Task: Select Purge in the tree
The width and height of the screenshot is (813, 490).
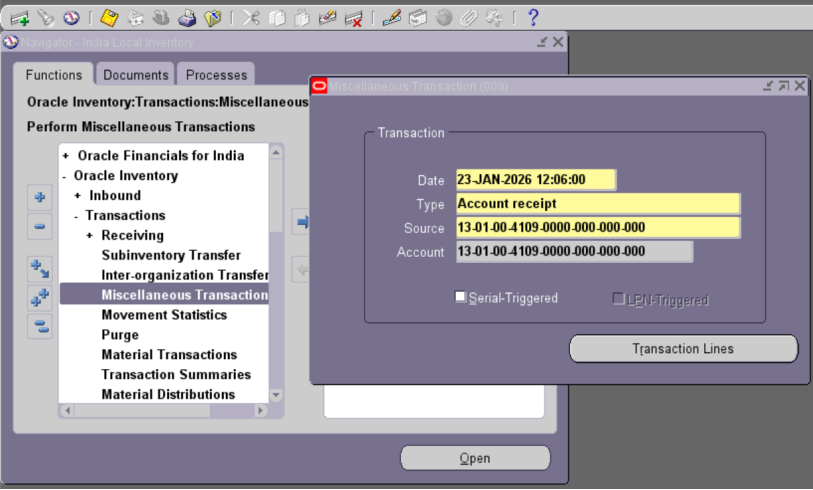Action: tap(120, 335)
